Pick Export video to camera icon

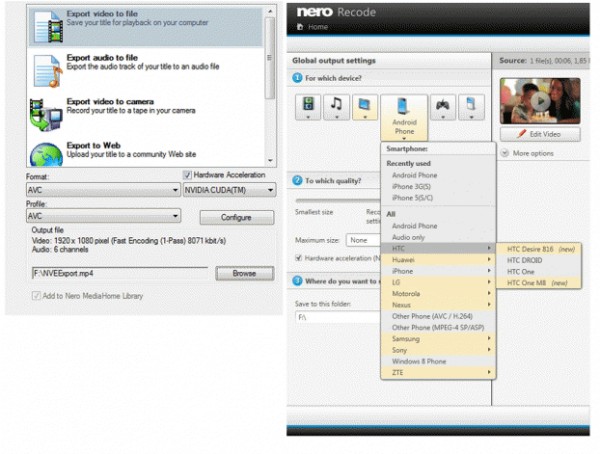pyautogui.click(x=47, y=112)
